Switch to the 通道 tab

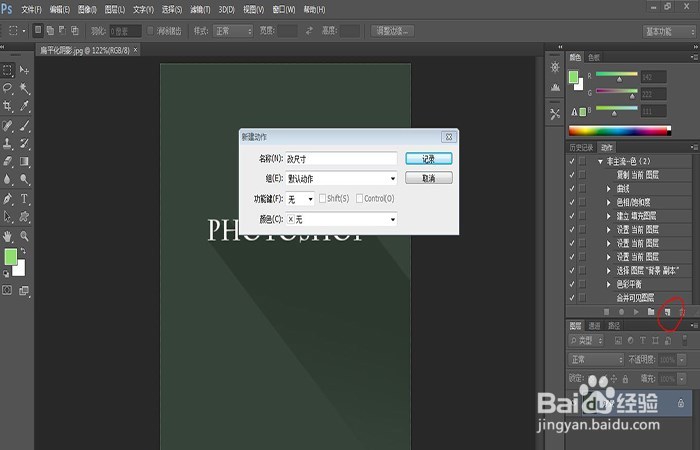[595, 325]
